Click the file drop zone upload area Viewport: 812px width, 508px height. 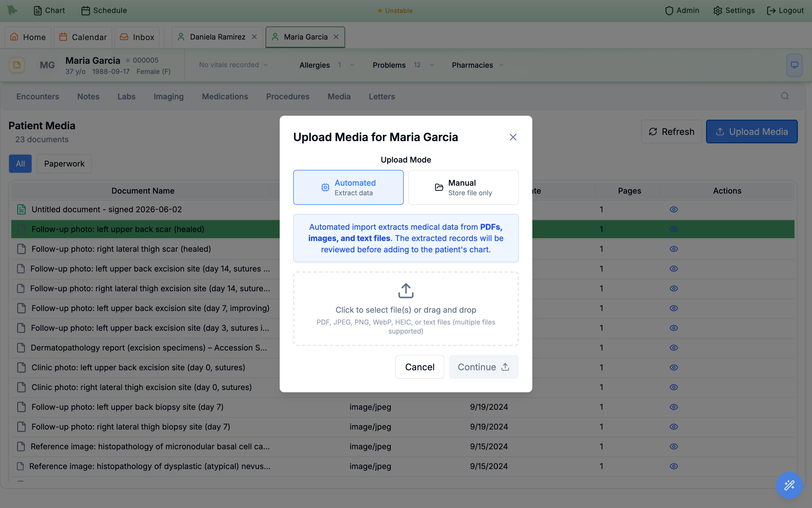tap(406, 309)
